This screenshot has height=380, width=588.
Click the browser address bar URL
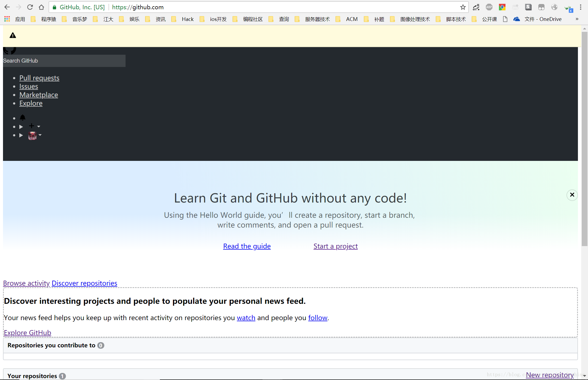[x=138, y=7]
